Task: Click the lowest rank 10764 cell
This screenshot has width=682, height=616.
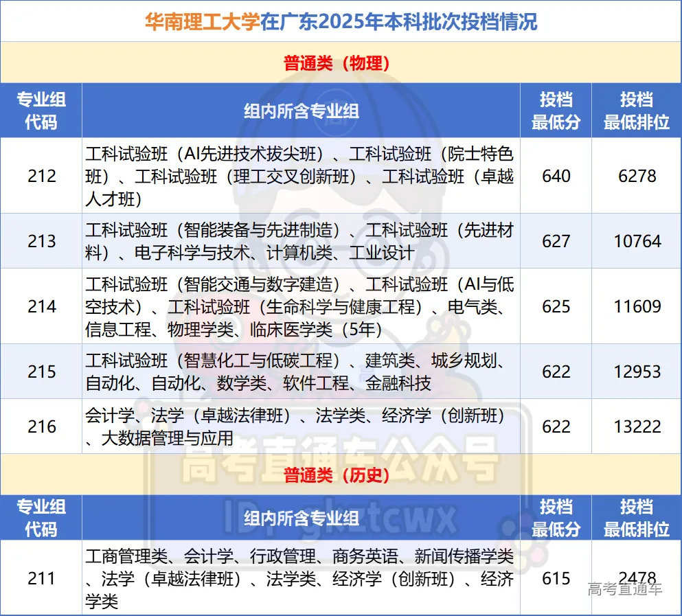Action: coord(637,241)
